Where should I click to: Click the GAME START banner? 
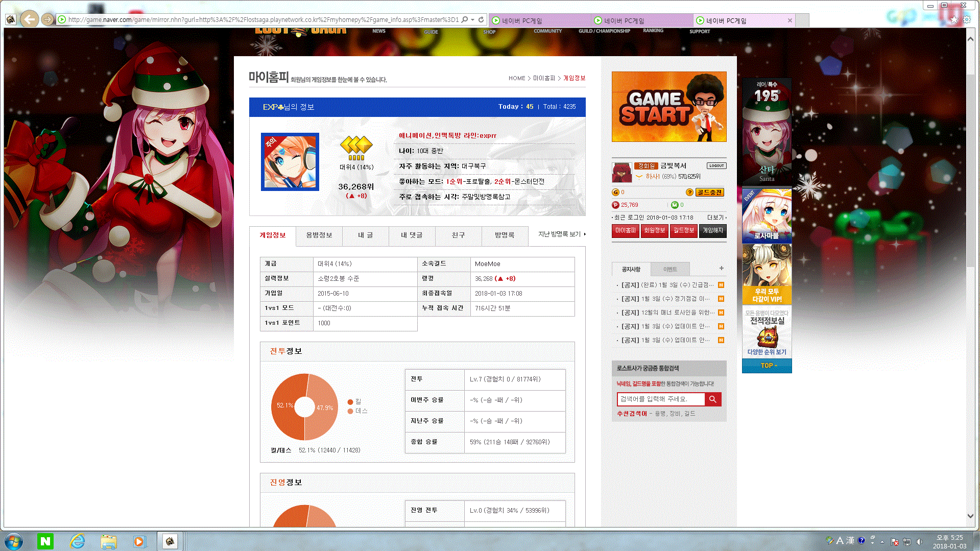[x=668, y=107]
